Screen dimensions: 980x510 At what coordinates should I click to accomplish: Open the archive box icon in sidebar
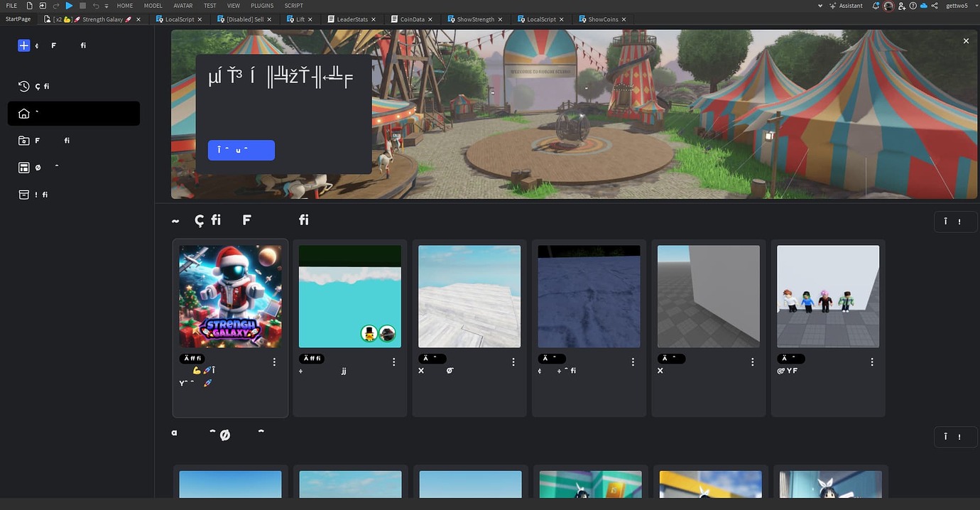(x=24, y=195)
